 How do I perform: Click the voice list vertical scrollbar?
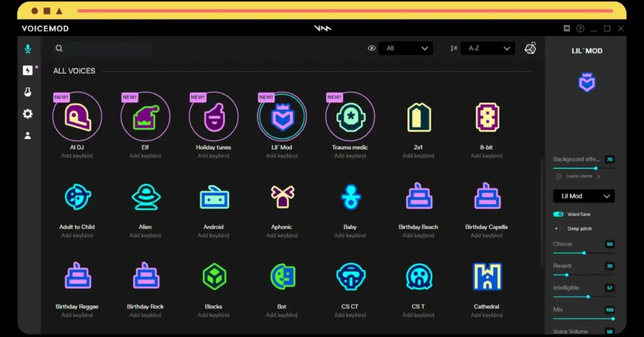click(x=541, y=213)
